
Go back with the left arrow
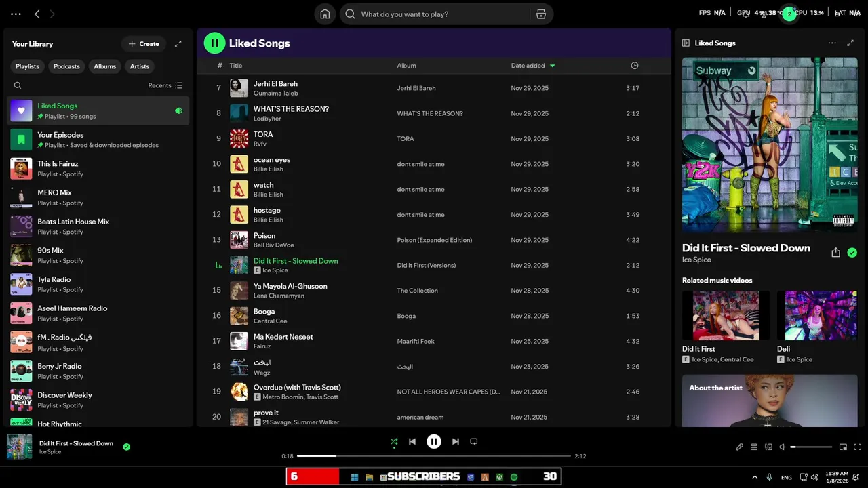[x=37, y=14]
